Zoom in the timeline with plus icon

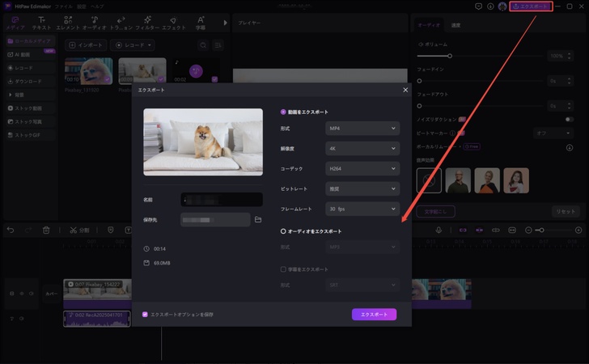(578, 230)
